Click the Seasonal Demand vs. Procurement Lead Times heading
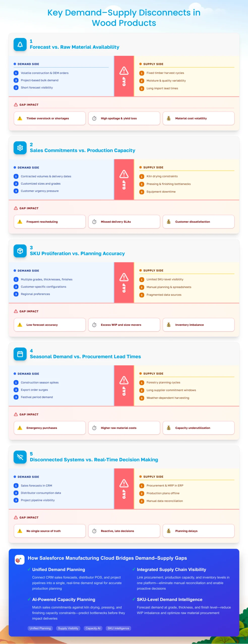 [85, 356]
